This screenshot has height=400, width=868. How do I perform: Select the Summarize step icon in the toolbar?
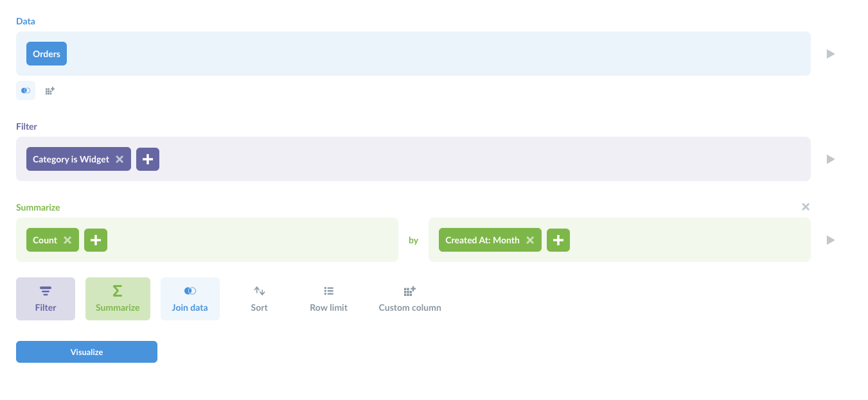click(x=118, y=298)
